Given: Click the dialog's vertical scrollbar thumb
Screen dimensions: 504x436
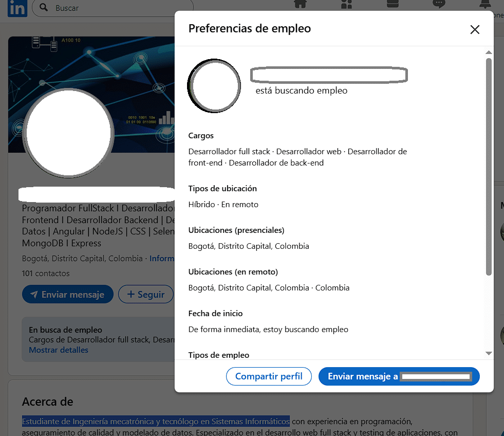Looking at the screenshot, I should pos(489,165).
